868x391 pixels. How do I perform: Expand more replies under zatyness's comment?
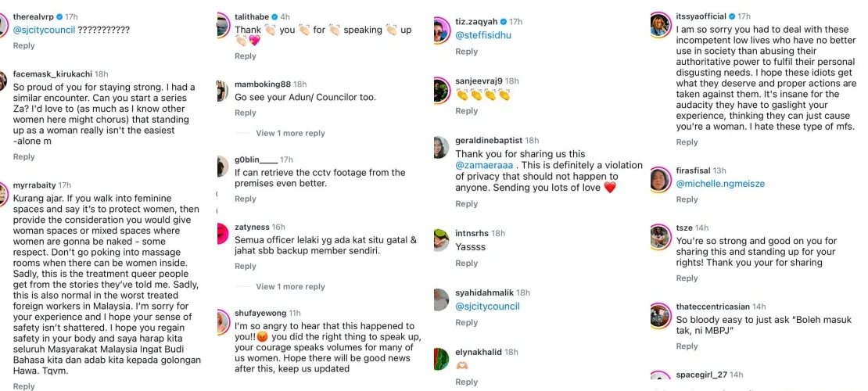click(290, 286)
